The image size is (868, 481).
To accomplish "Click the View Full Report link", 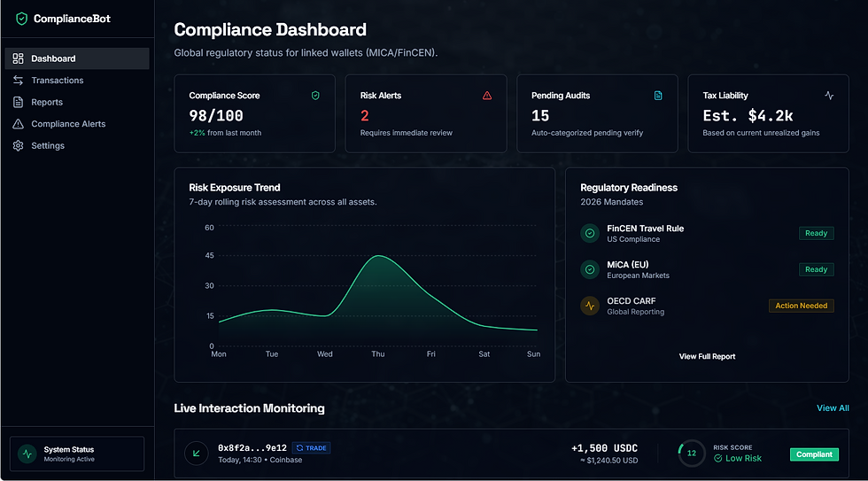I will pos(707,356).
